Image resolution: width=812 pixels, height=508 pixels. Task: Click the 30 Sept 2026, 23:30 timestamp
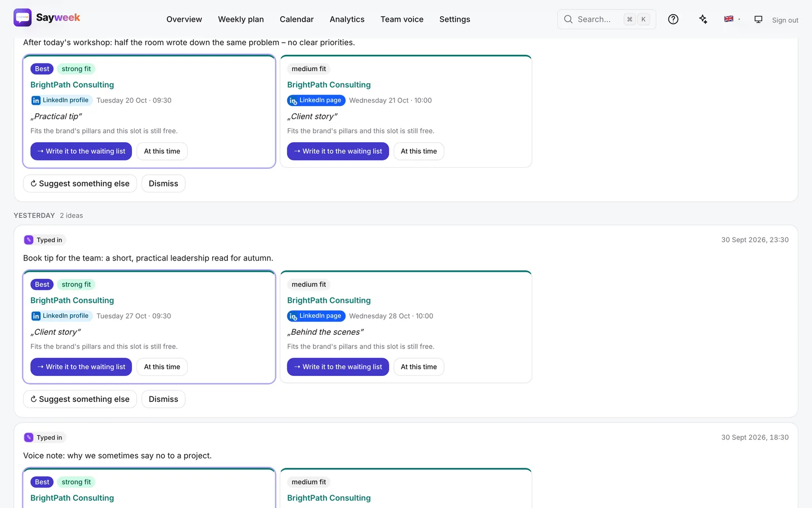[x=755, y=240]
